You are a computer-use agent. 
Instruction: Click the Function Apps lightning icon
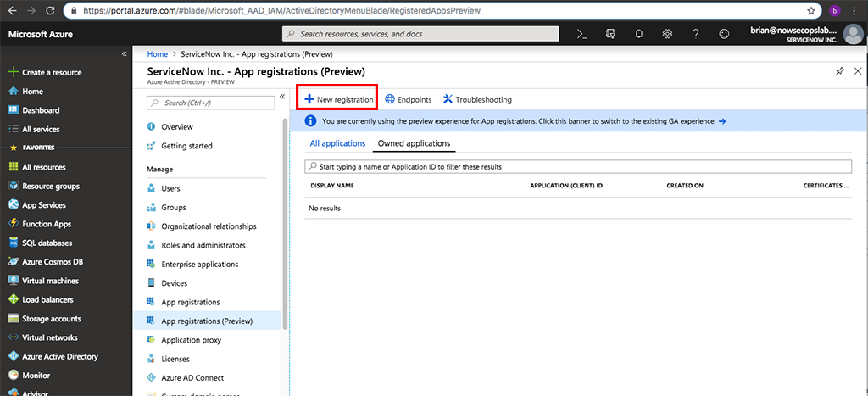pyautogui.click(x=14, y=224)
